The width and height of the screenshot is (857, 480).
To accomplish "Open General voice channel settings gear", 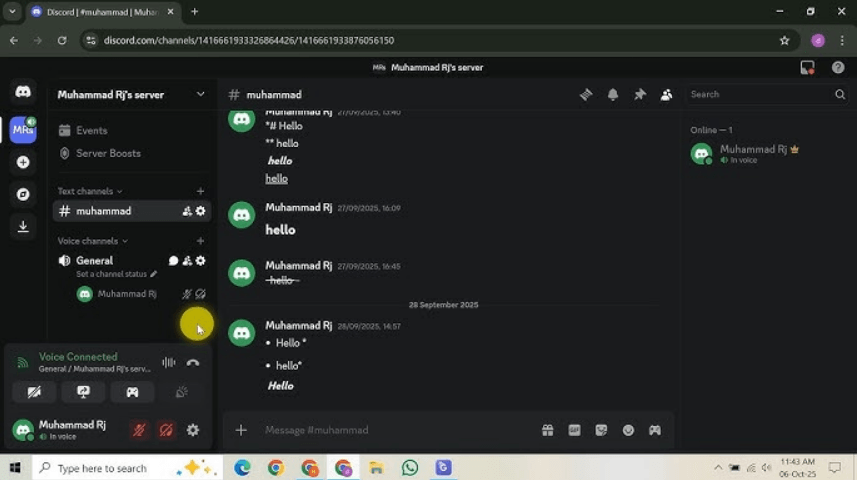I will tap(201, 261).
